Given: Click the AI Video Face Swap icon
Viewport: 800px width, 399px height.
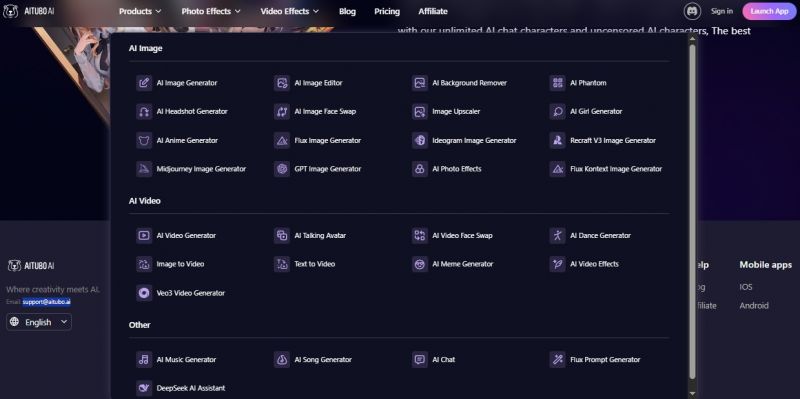Looking at the screenshot, I should [x=419, y=235].
